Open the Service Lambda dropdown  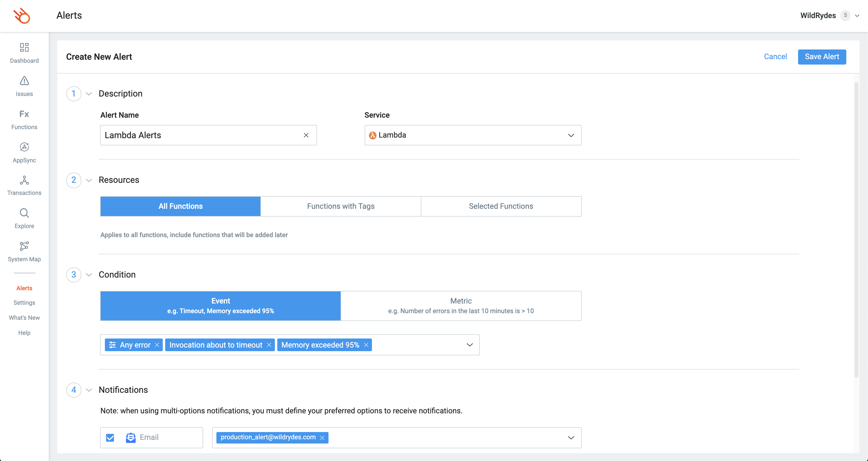(473, 135)
